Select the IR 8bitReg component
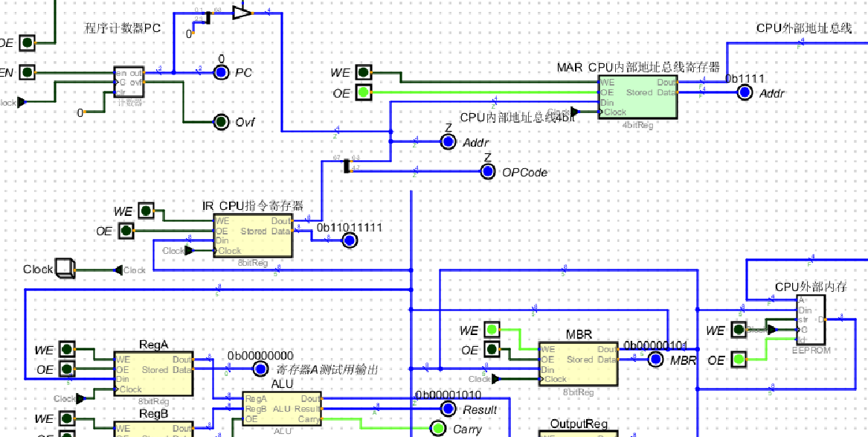The image size is (868, 437). coord(253,237)
